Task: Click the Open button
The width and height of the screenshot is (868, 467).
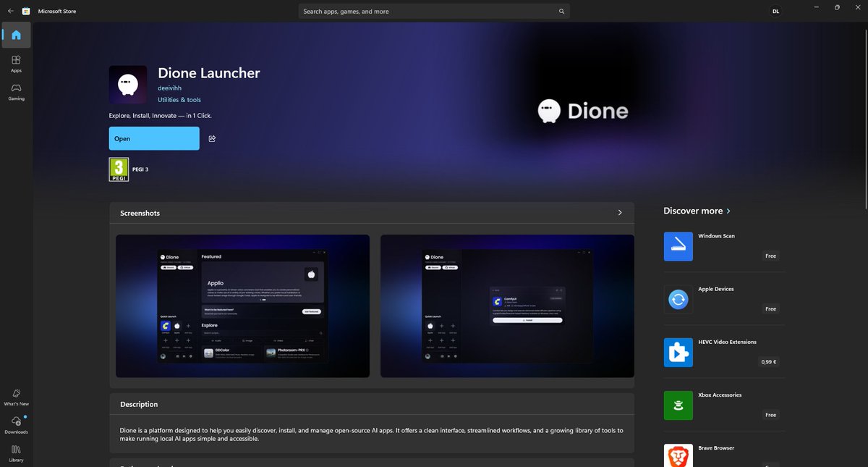Action: (154, 138)
